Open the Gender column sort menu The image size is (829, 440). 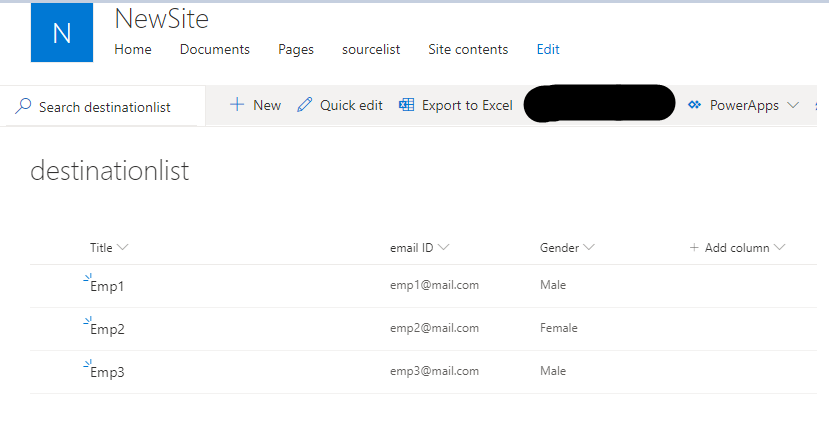589,247
